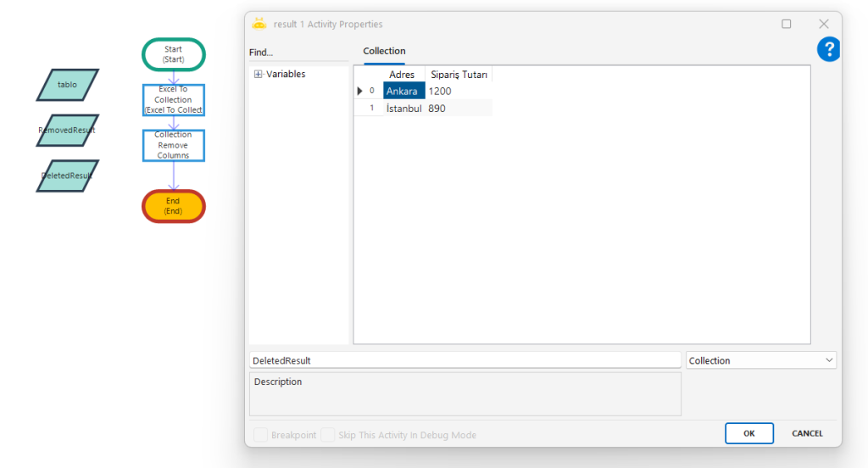Click the blue help question mark icon

828,50
